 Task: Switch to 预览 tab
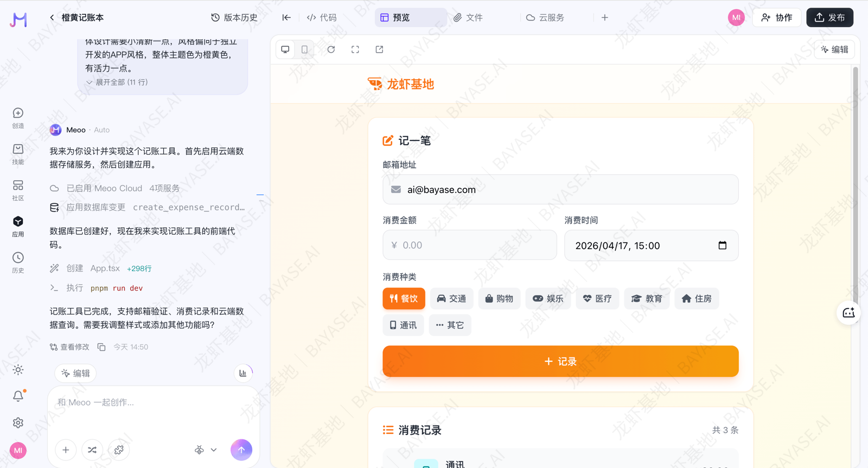[411, 17]
